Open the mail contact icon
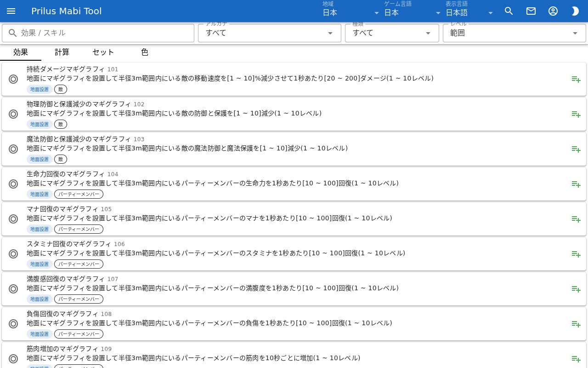 531,11
